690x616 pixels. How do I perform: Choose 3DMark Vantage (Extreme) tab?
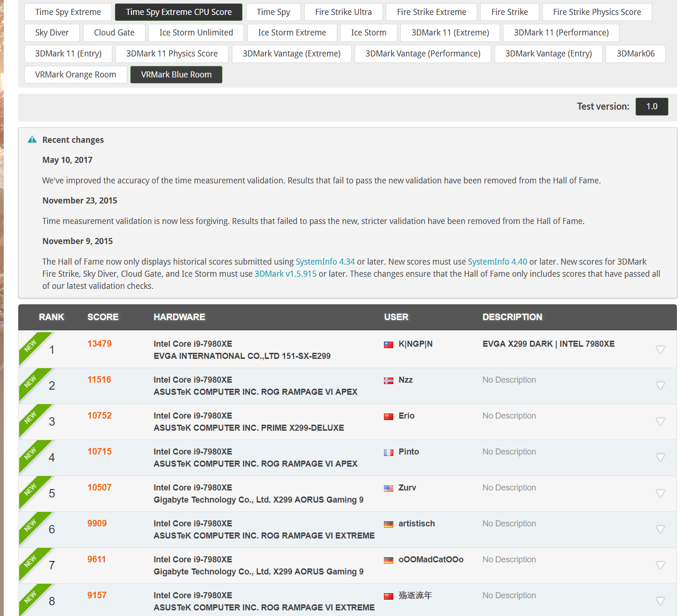pyautogui.click(x=292, y=54)
